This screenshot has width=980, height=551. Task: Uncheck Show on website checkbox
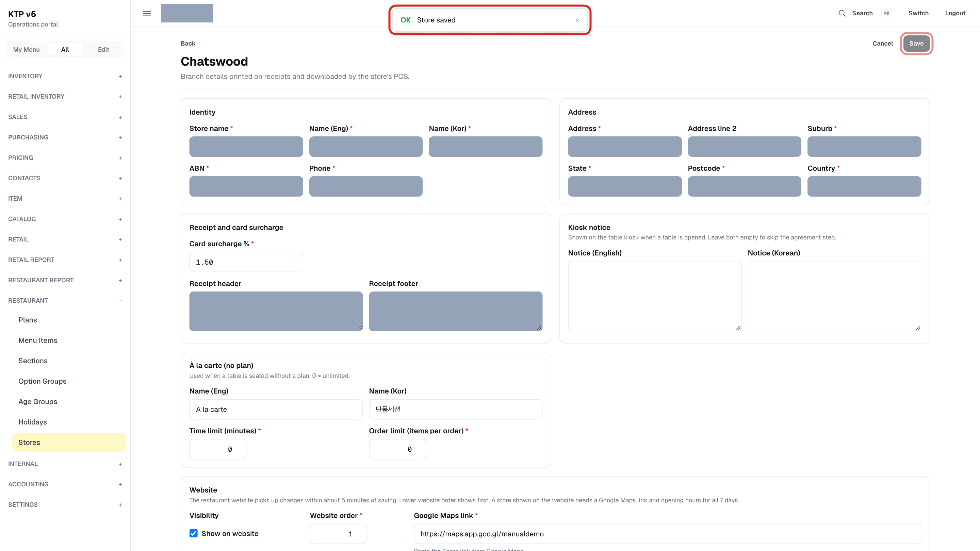pos(194,533)
